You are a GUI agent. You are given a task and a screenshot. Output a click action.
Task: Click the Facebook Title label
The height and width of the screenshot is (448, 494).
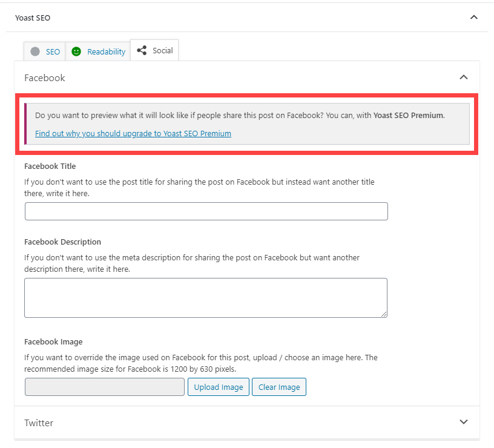coord(50,166)
